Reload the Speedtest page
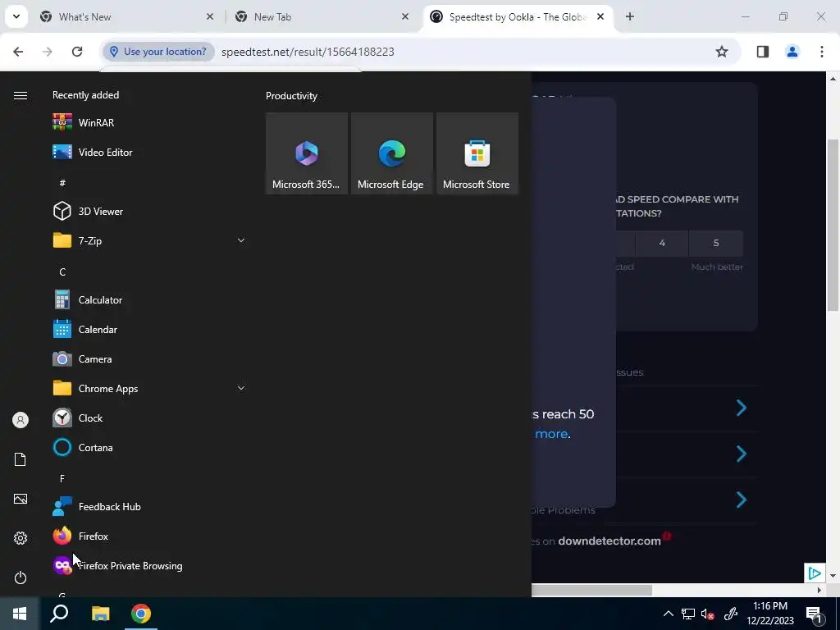Image resolution: width=840 pixels, height=630 pixels. 77,52
